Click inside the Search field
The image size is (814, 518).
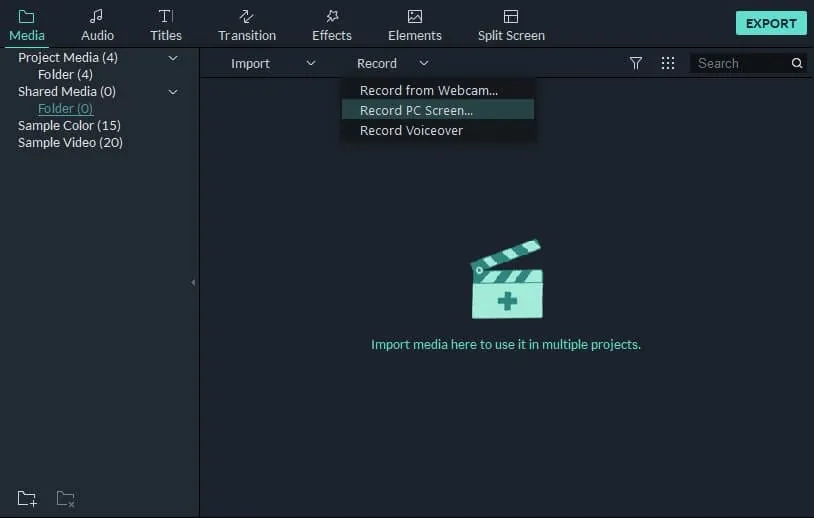coord(740,63)
